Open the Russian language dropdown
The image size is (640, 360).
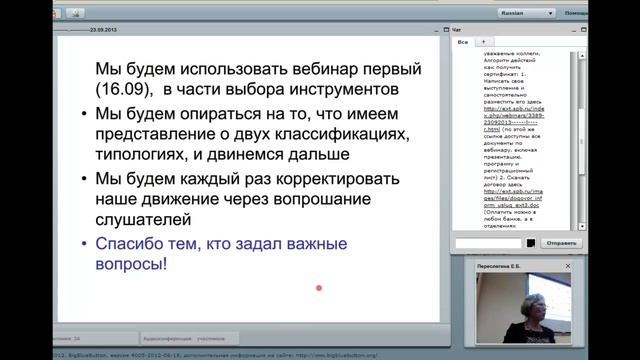pyautogui.click(x=526, y=13)
